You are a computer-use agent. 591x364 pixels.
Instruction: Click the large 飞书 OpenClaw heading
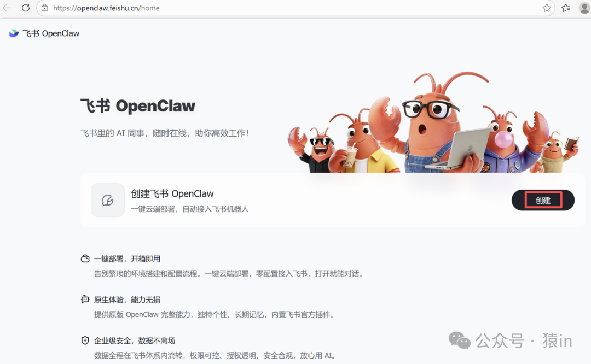point(138,106)
